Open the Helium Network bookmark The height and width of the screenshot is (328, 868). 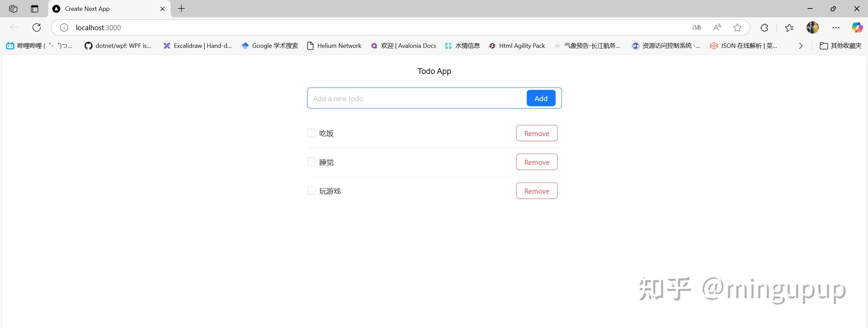tap(334, 45)
